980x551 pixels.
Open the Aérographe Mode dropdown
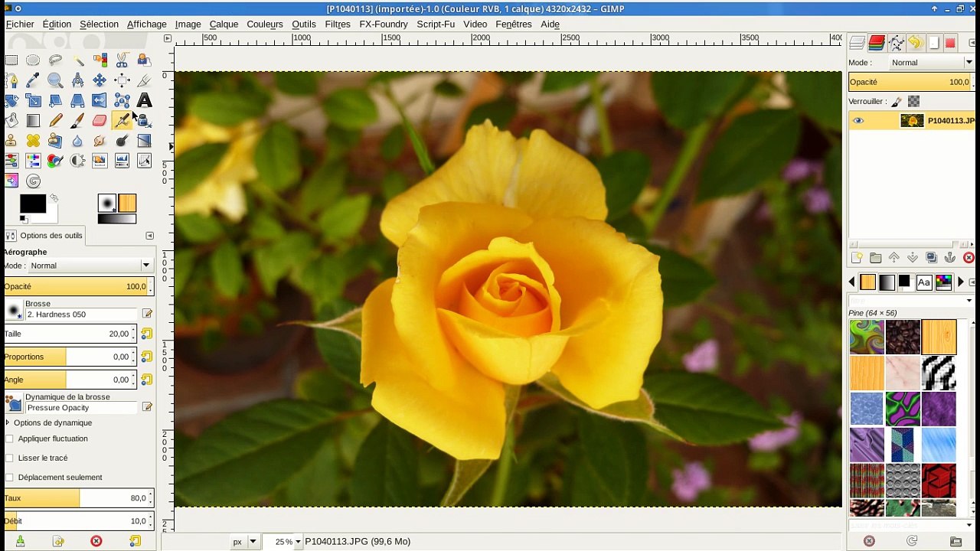pyautogui.click(x=90, y=266)
